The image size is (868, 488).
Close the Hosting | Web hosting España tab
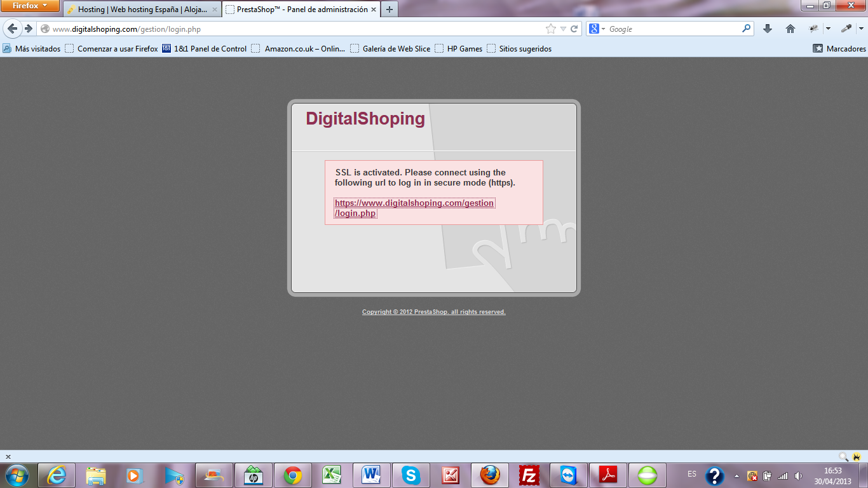[x=214, y=10]
